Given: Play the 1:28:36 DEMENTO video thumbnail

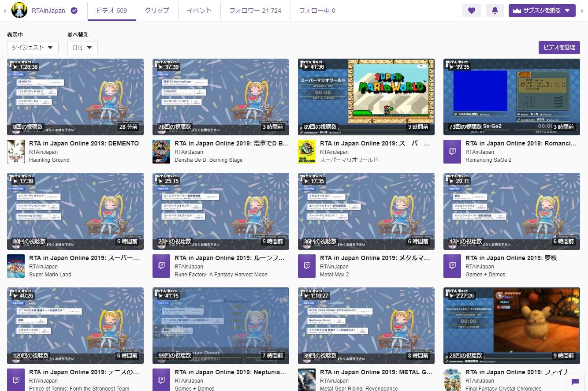Looking at the screenshot, I should [x=75, y=97].
